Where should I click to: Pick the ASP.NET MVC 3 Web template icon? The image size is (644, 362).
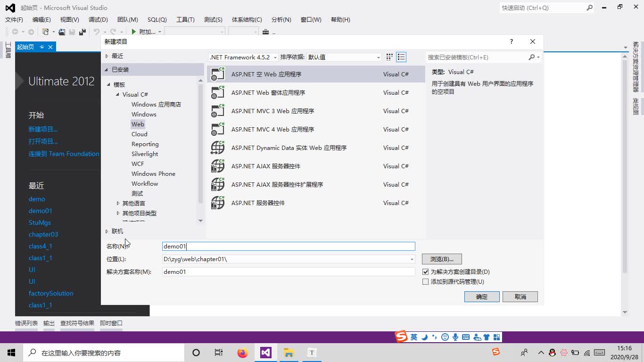pos(218,111)
